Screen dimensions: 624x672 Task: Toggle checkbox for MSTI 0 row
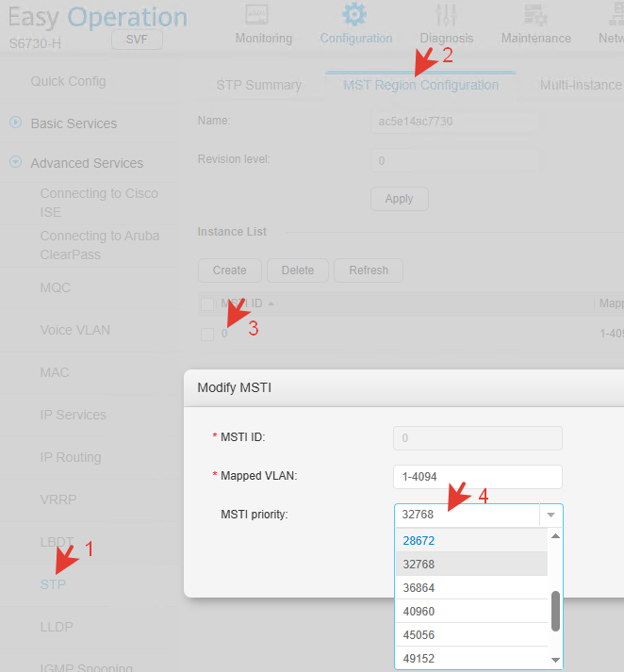(207, 335)
